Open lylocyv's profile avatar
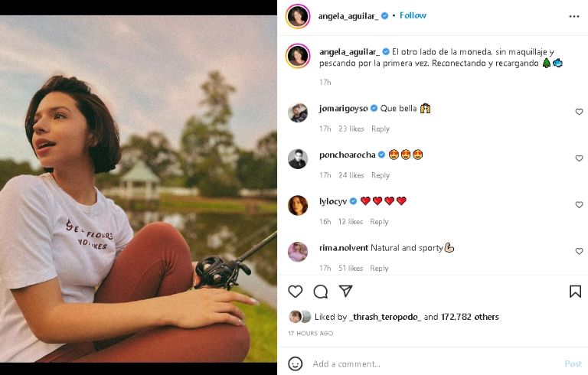The width and height of the screenshot is (588, 375). [x=298, y=205]
